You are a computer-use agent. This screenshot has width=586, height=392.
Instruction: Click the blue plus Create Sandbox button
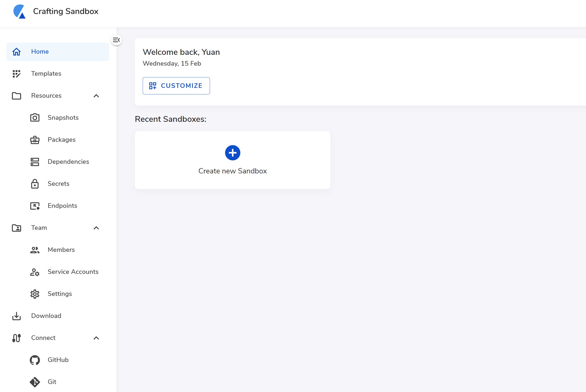tap(232, 153)
